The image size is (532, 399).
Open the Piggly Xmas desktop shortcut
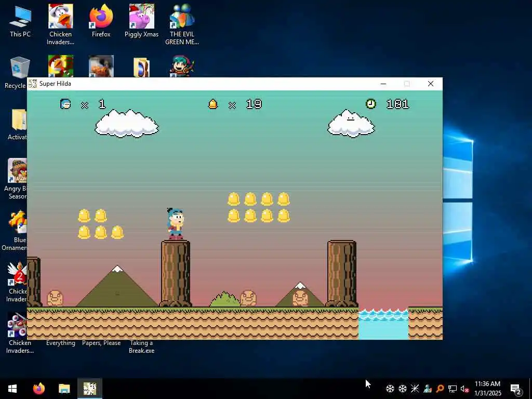point(141,21)
